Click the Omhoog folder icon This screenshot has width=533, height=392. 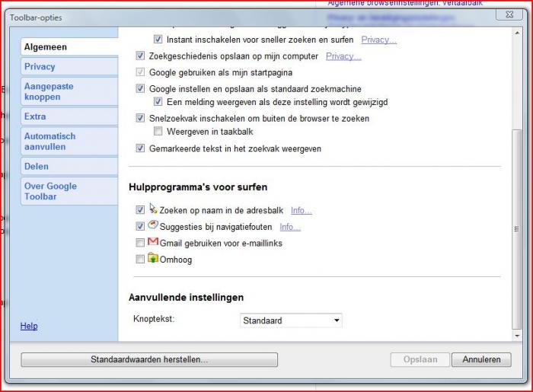pyautogui.click(x=153, y=258)
